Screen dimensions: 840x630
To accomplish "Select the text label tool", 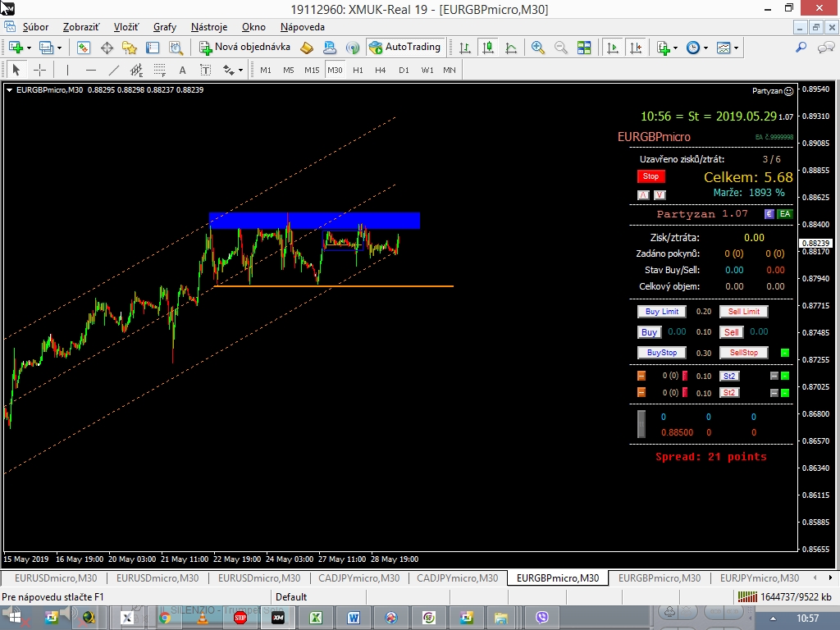I will click(205, 70).
